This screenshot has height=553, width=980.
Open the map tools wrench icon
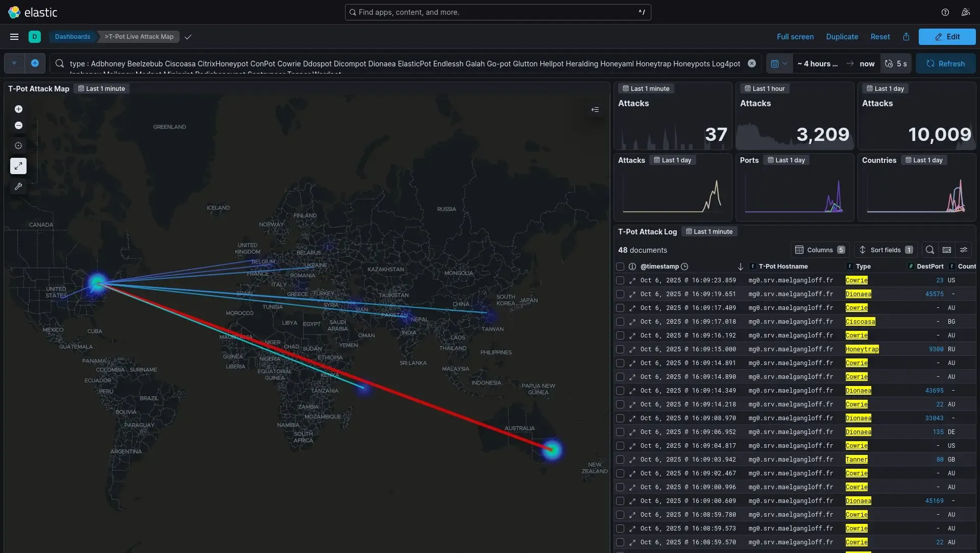(x=18, y=186)
